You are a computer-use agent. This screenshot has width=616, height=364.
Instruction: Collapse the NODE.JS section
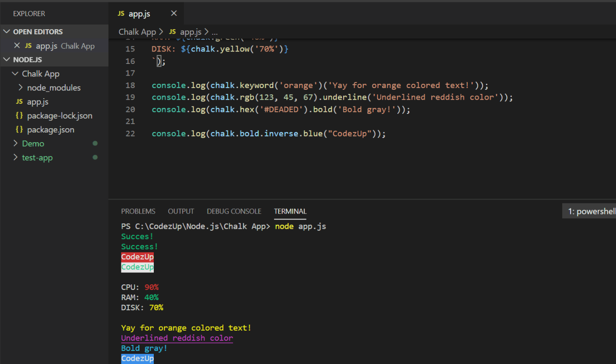(x=6, y=59)
